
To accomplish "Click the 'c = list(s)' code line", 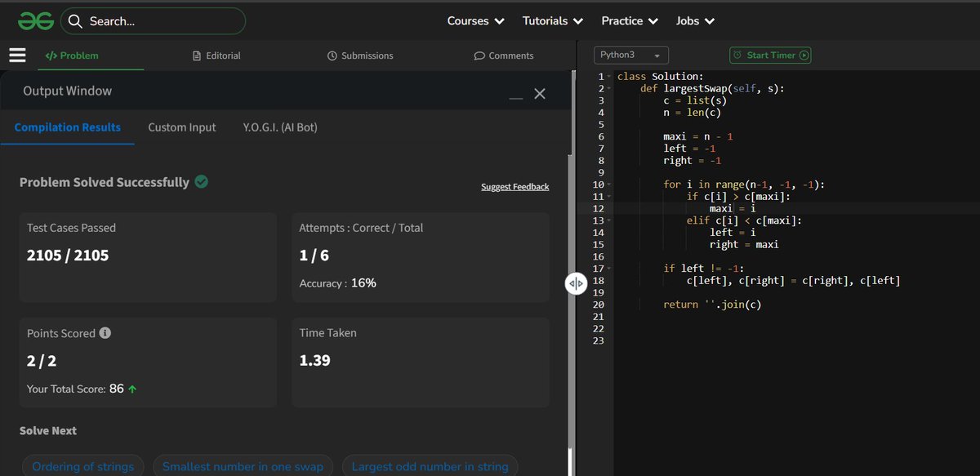I will pyautogui.click(x=695, y=100).
